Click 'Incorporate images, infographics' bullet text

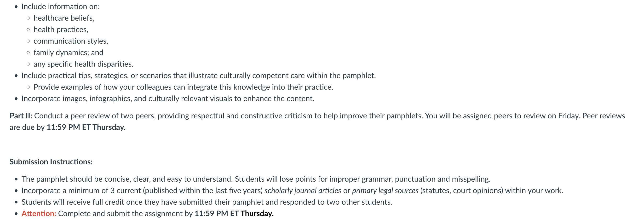coord(168,98)
